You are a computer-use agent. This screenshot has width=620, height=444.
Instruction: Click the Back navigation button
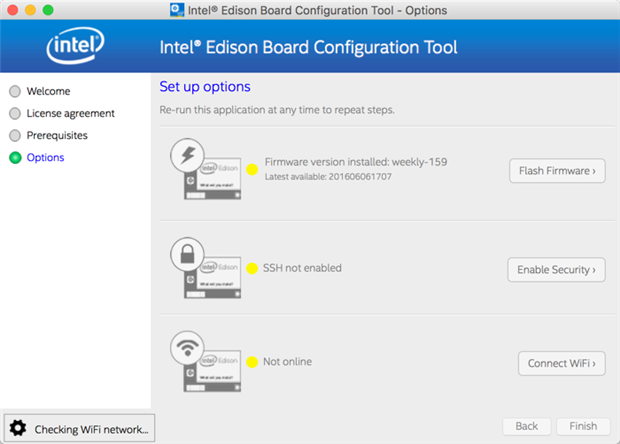click(526, 426)
